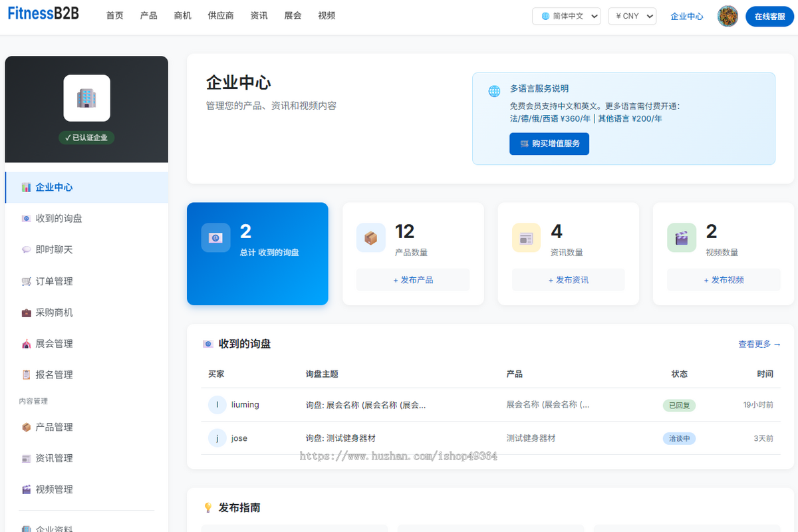Click the 洽谈中 status badge

[679, 439]
